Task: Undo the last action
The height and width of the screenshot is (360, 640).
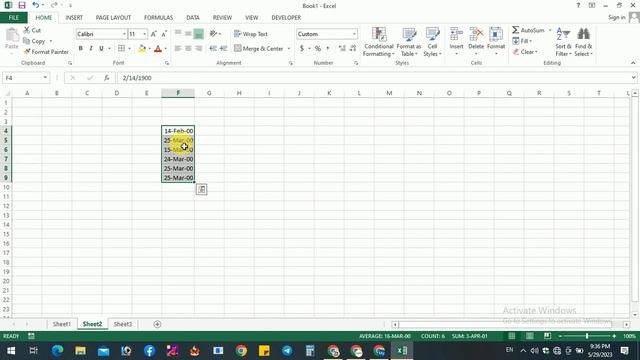Action: 36,5
